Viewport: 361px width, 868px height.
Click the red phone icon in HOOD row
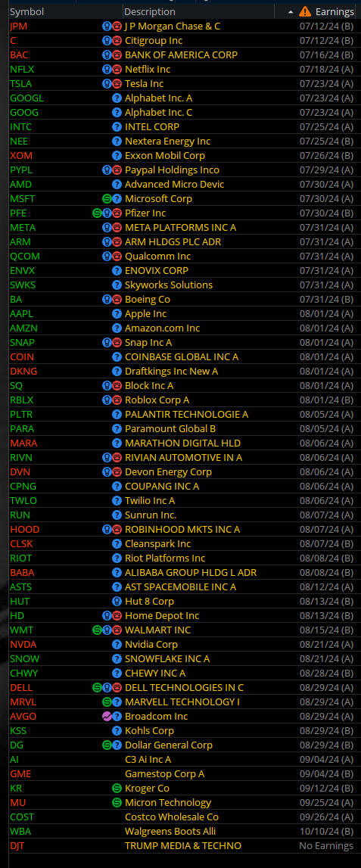click(117, 530)
